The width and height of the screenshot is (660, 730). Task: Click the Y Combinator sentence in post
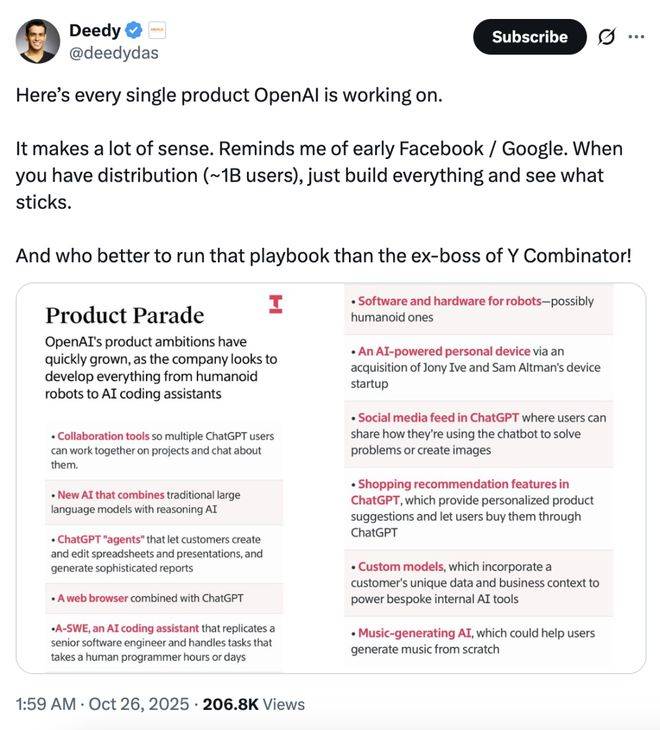click(x=323, y=255)
